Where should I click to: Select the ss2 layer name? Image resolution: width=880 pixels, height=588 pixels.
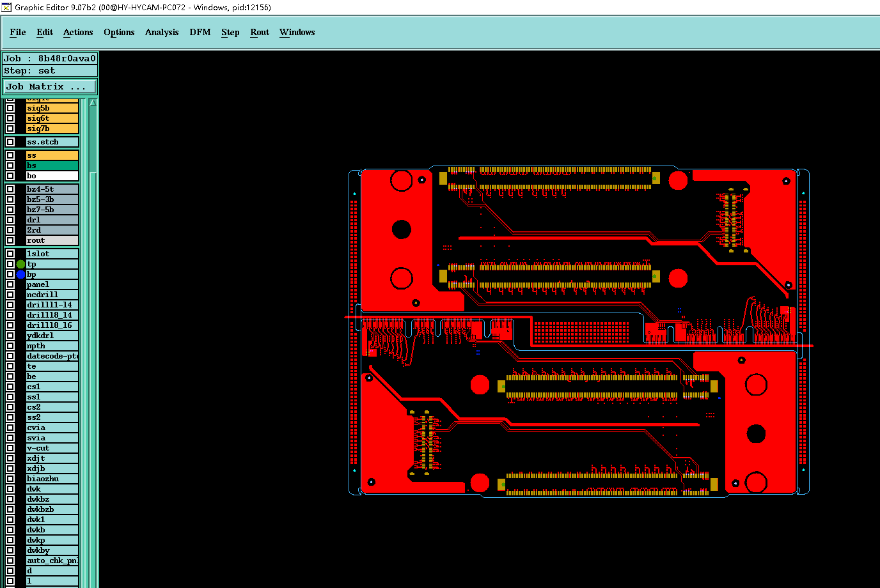pyautogui.click(x=52, y=417)
